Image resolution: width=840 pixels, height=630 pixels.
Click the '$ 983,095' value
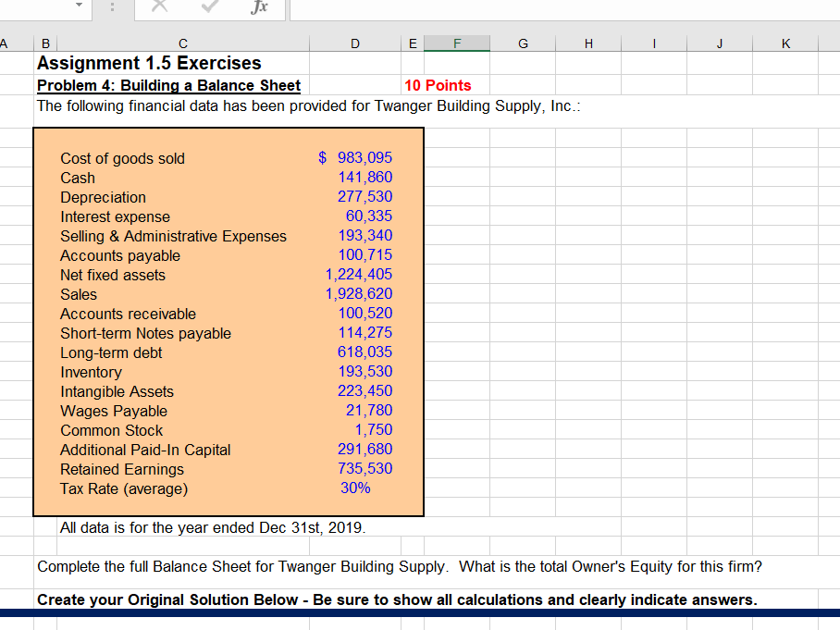(x=354, y=157)
